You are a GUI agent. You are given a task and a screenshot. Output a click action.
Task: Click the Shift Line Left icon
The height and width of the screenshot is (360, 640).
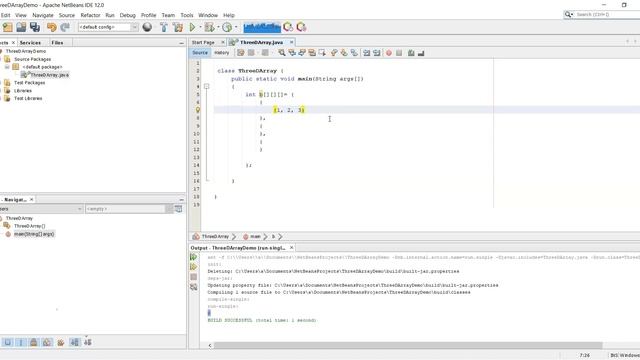(x=367, y=53)
